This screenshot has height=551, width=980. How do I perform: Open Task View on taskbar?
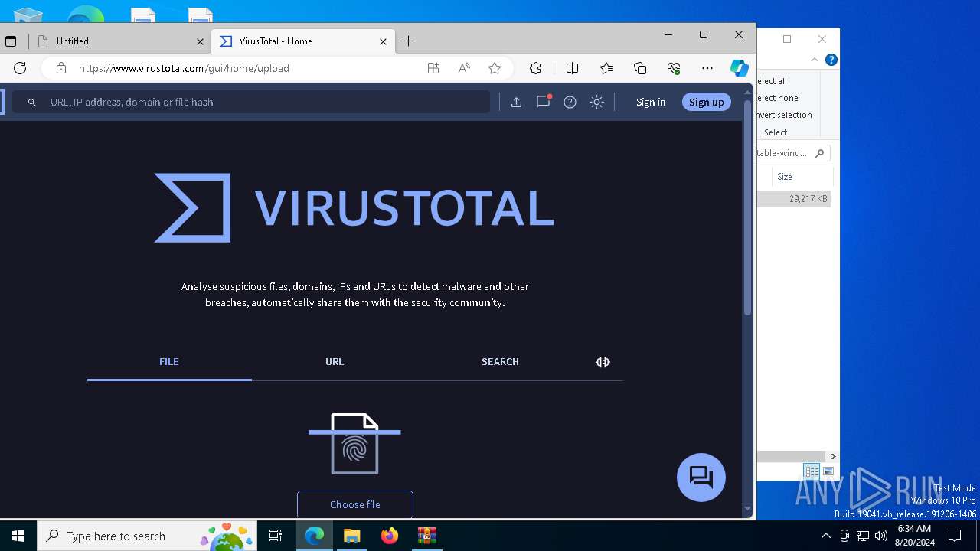click(276, 536)
